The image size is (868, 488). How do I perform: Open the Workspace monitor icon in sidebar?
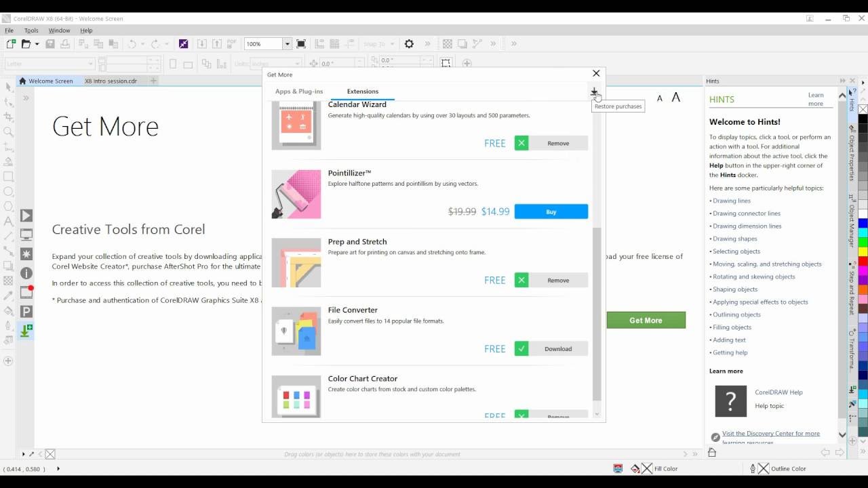26,235
